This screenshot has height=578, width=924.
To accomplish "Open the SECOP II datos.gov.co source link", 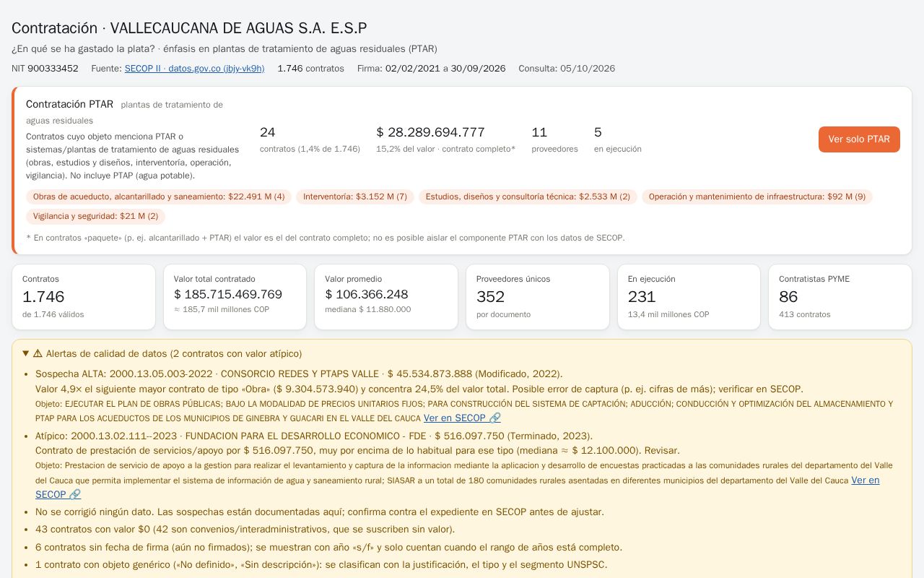I will (x=194, y=69).
